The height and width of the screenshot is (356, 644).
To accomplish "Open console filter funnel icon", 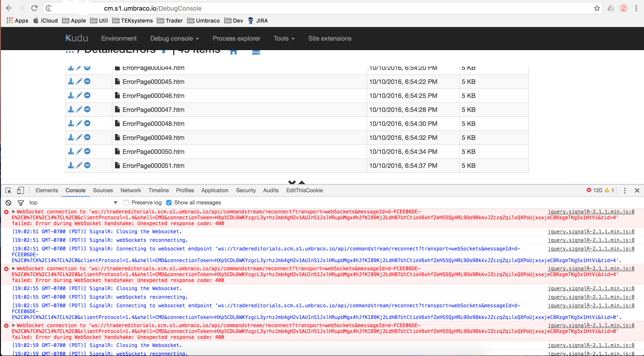I will tap(21, 203).
